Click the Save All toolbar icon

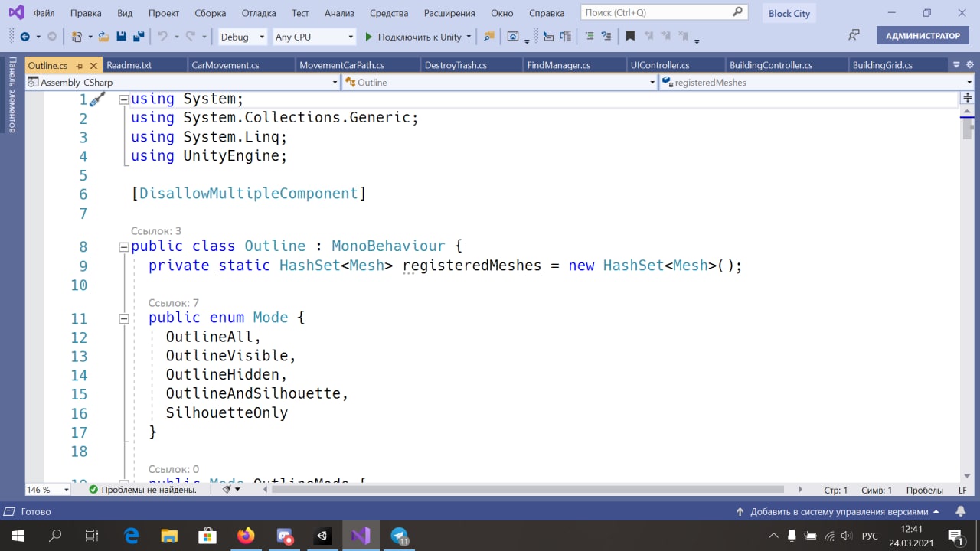[139, 37]
